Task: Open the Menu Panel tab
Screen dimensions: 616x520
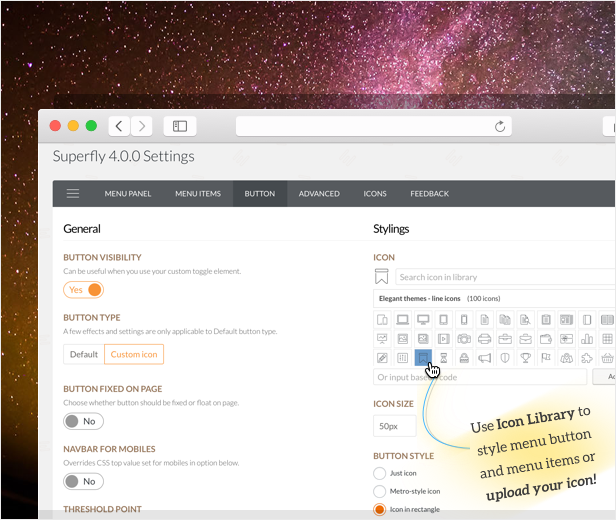Action: 128,194
